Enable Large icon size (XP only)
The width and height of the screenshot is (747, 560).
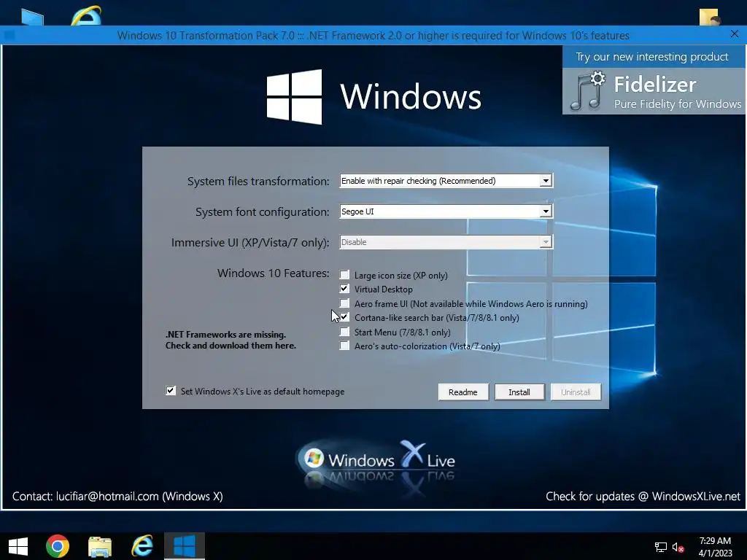tap(344, 275)
